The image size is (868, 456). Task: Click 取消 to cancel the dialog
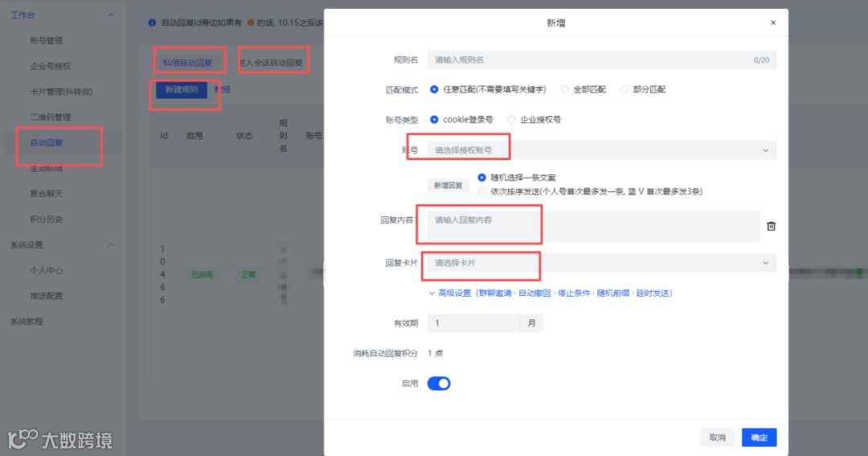[x=718, y=438]
